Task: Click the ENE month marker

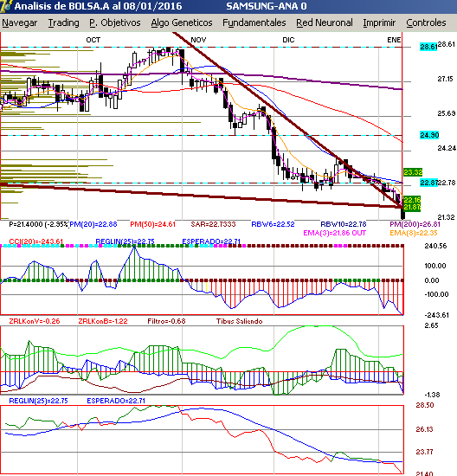Action: pyautogui.click(x=394, y=40)
